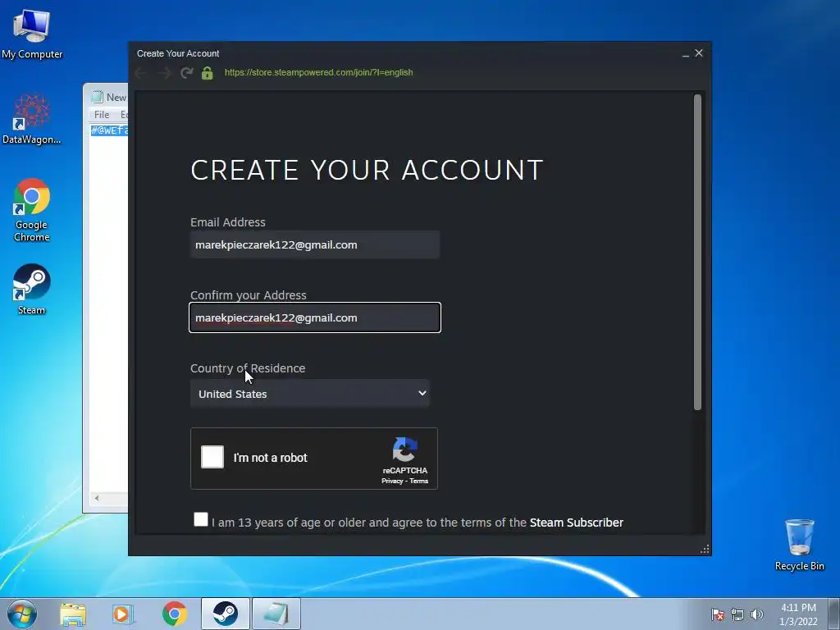Screen dimensions: 840x630
Task: Go back in the Steam browser window
Action: (141, 73)
